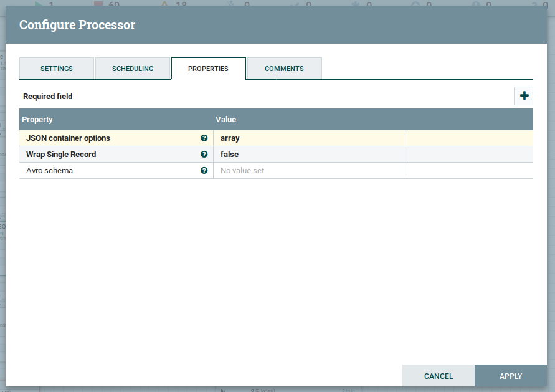Switch to the Settings tab
Image resolution: width=555 pixels, height=392 pixels.
point(57,69)
